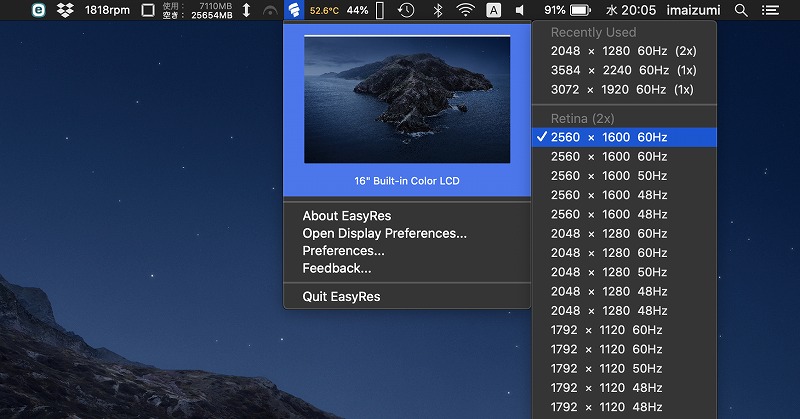Screen dimensions: 800x419
Task: Pick recently used 2048 × 1280 60Hz (2x)
Action: (624, 51)
